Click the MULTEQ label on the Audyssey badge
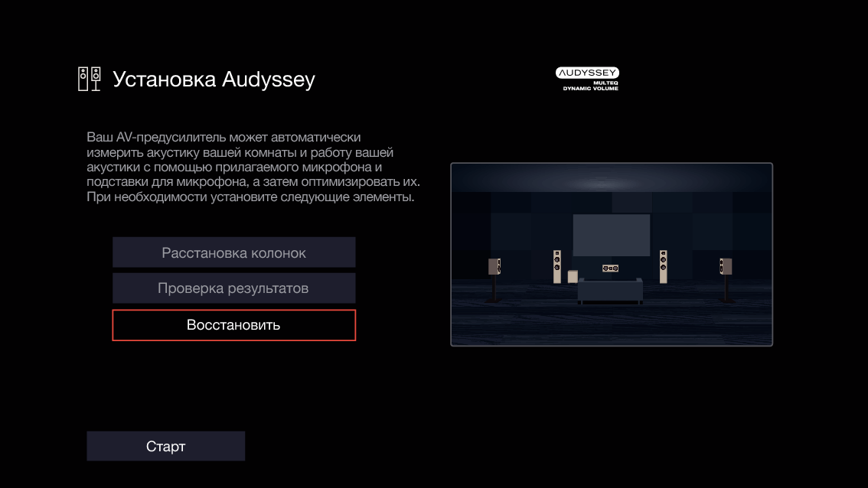868x488 pixels. coord(605,83)
